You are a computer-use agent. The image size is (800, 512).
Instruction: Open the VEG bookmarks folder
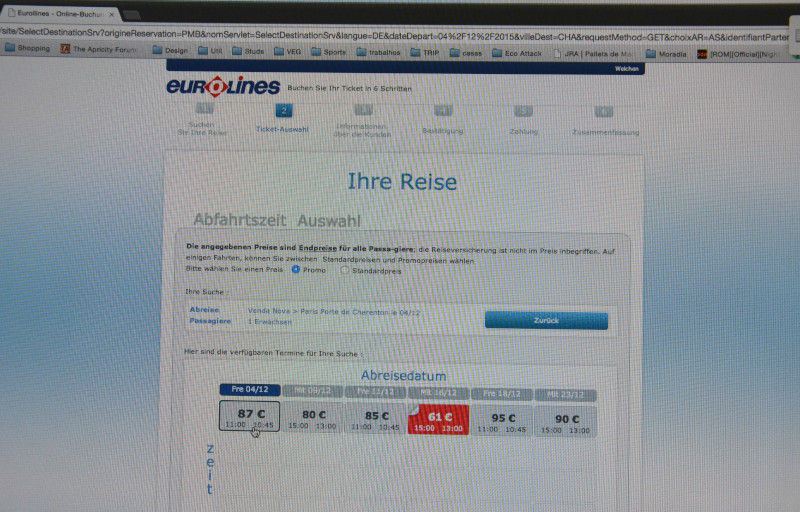pos(288,52)
